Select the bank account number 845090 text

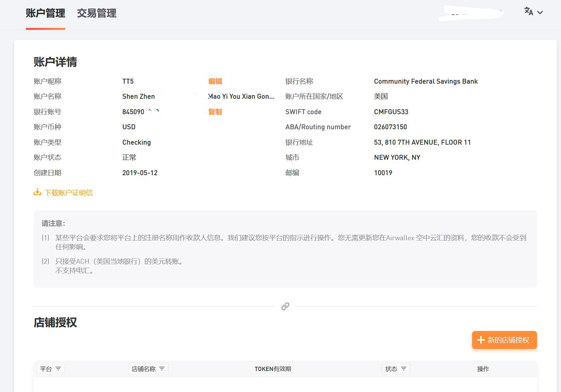133,112
